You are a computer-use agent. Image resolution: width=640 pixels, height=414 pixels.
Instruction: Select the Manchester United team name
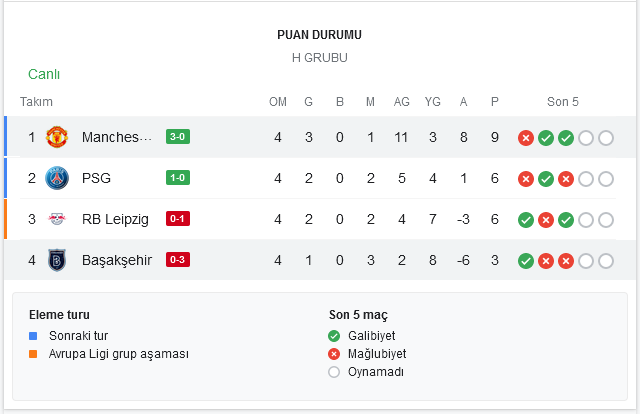(x=117, y=137)
